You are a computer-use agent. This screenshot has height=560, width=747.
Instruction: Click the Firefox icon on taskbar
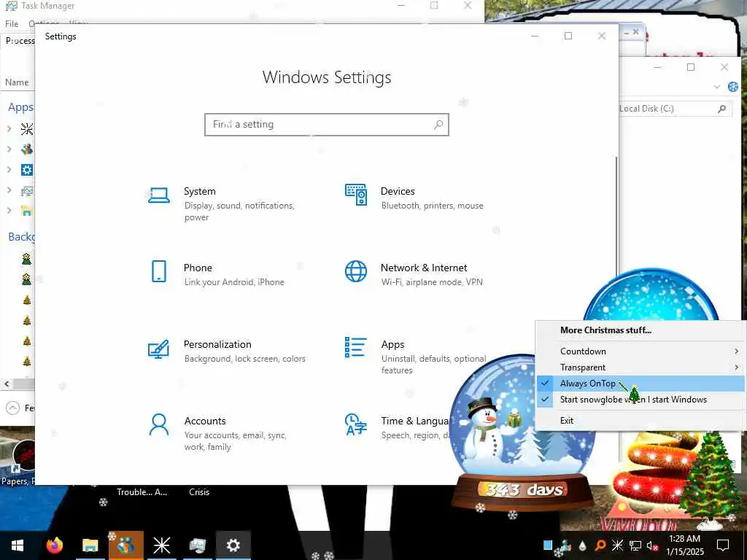point(54,545)
